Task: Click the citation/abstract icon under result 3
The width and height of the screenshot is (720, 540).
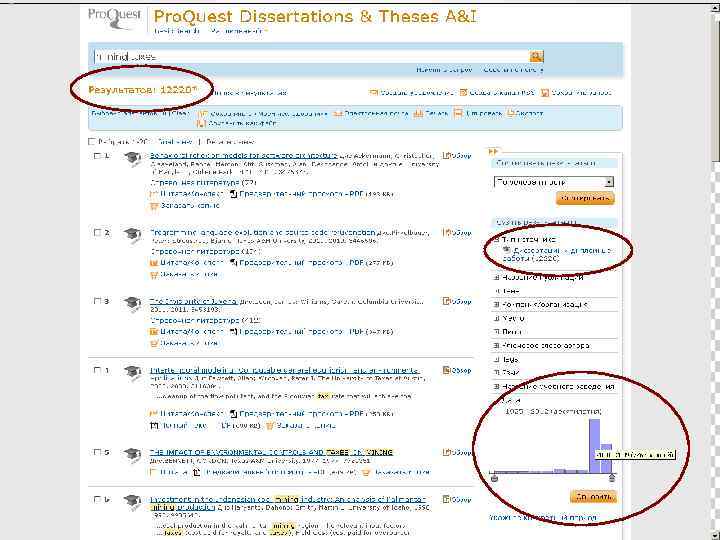Action: point(154,332)
